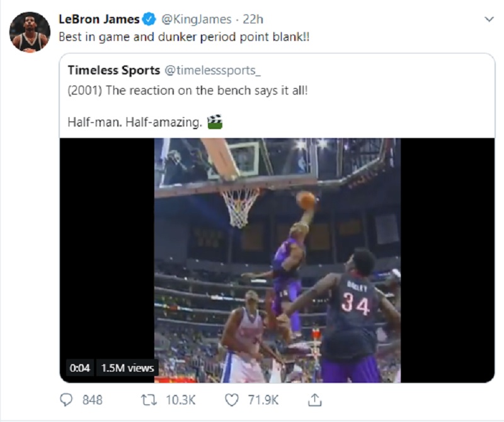504x422 pixels.
Task: Open the share tweet upload icon
Action: [x=314, y=400]
